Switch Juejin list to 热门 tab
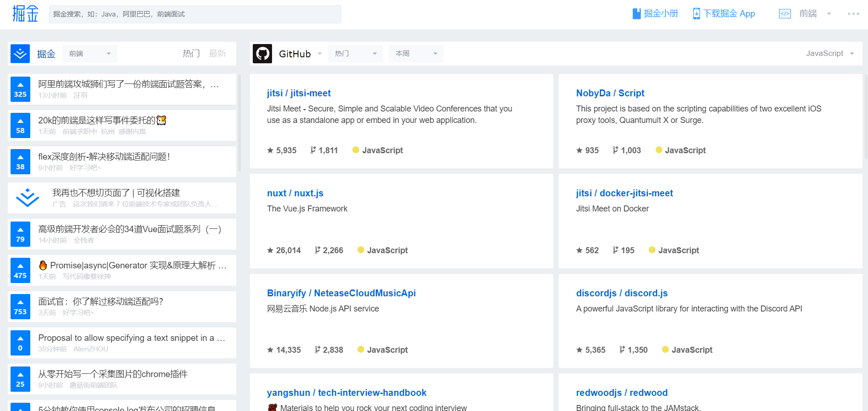Viewport: 868px width, 411px height. pos(191,54)
